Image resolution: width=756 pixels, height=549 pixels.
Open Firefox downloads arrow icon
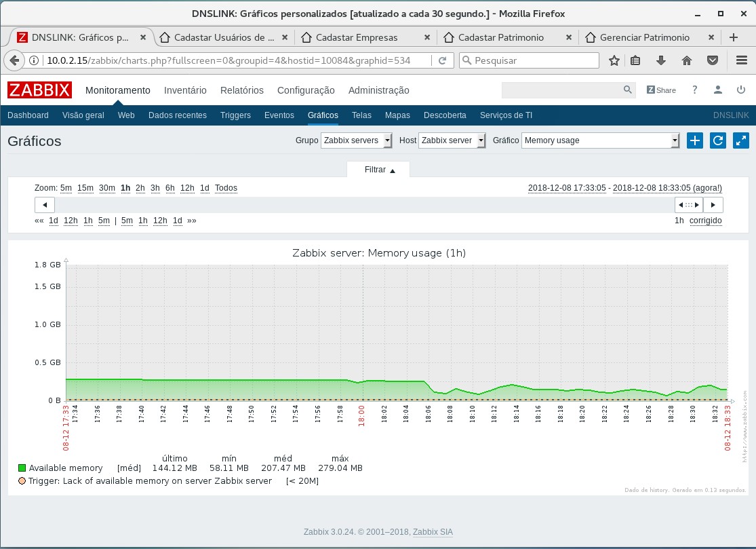(x=661, y=60)
